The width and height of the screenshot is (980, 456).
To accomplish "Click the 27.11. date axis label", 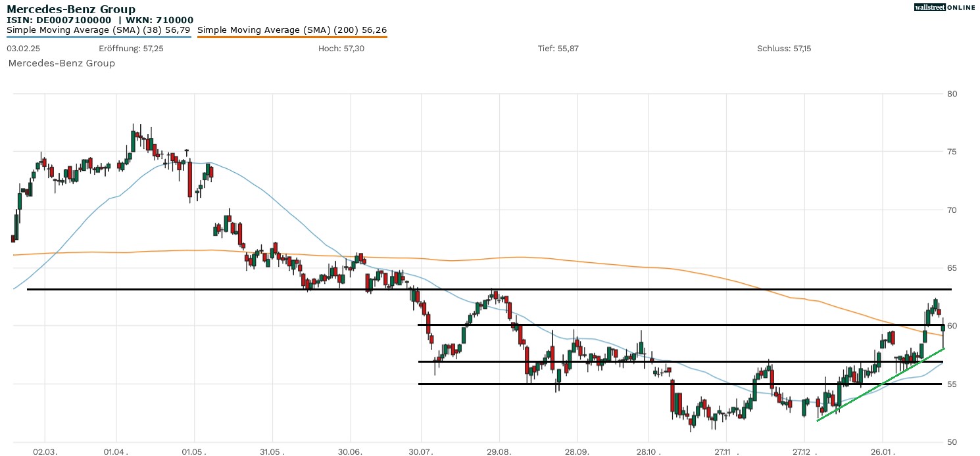I will (x=726, y=451).
